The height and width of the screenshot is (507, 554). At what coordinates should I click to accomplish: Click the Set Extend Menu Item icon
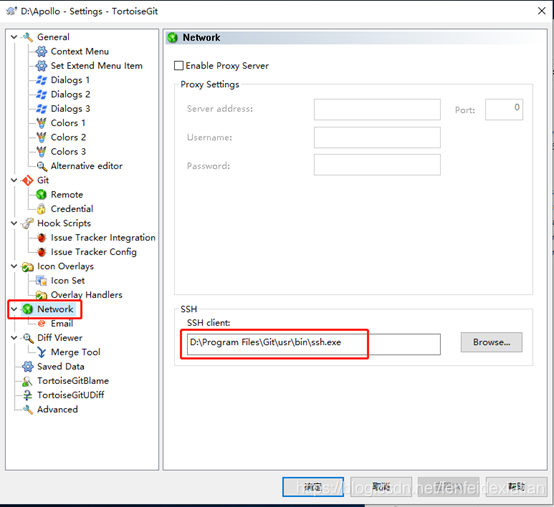coord(41,66)
